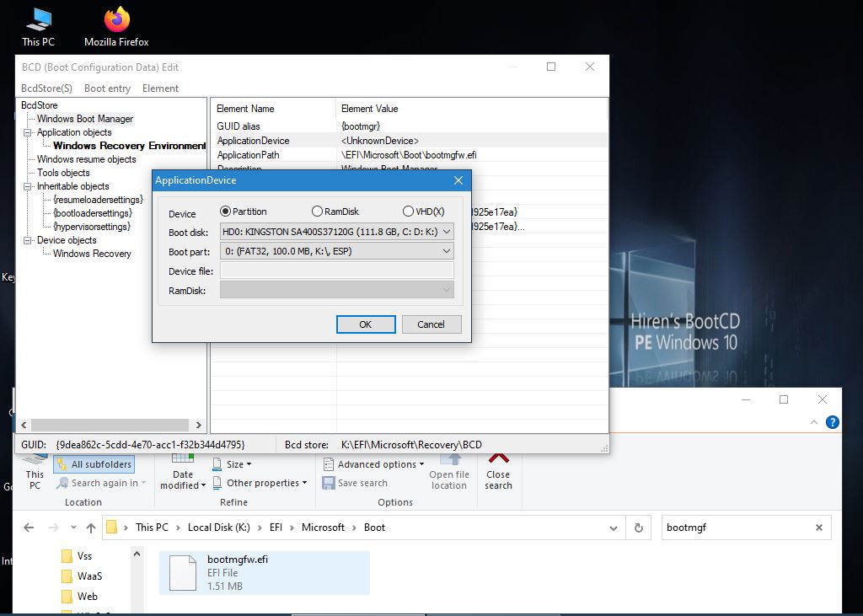Expand the Boot part dropdown list

336,250
